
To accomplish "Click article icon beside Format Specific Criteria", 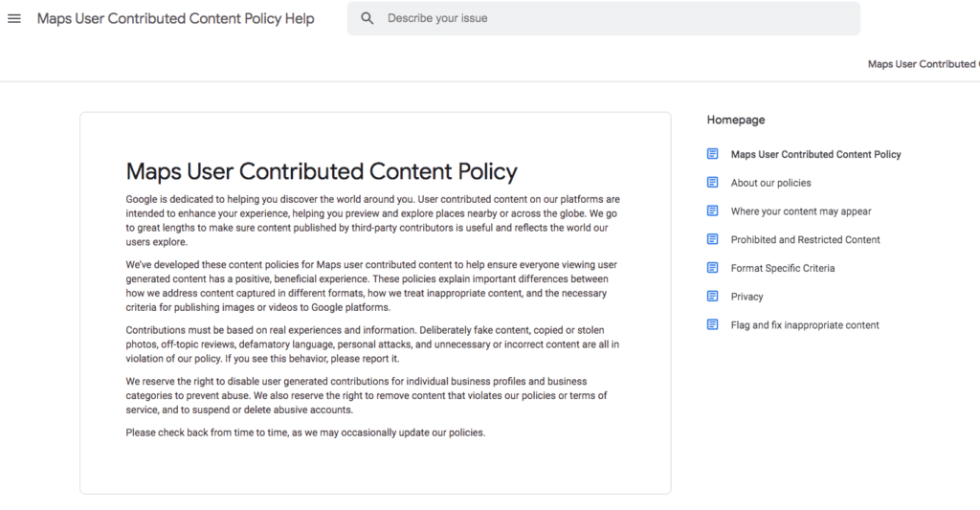I will click(x=712, y=268).
